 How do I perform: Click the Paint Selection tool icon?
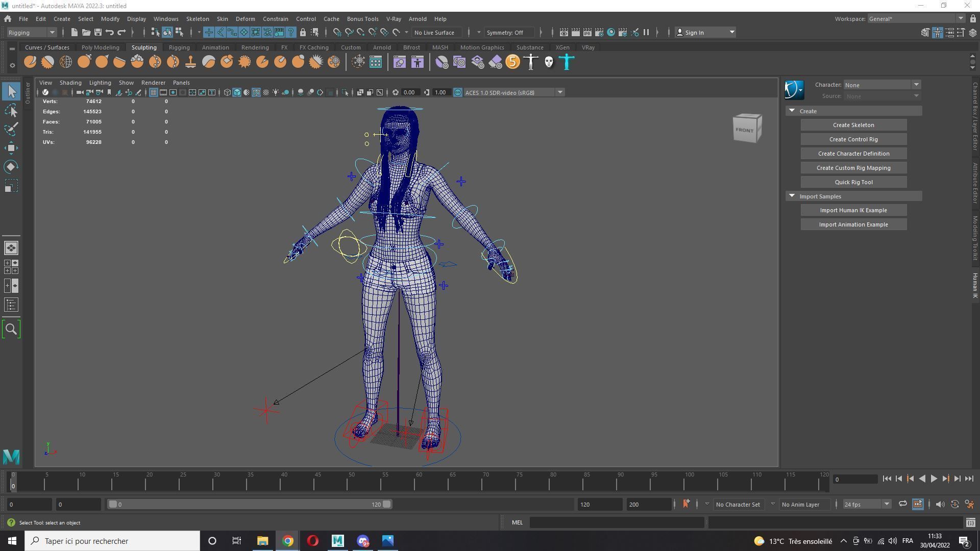(11, 129)
